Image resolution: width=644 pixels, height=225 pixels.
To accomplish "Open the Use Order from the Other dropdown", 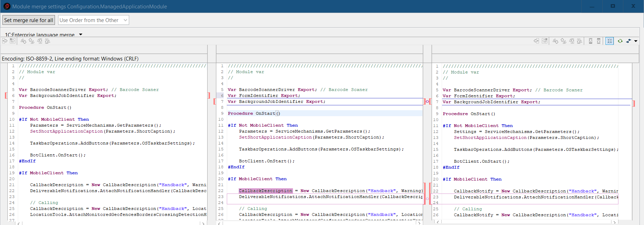I will [x=93, y=20].
